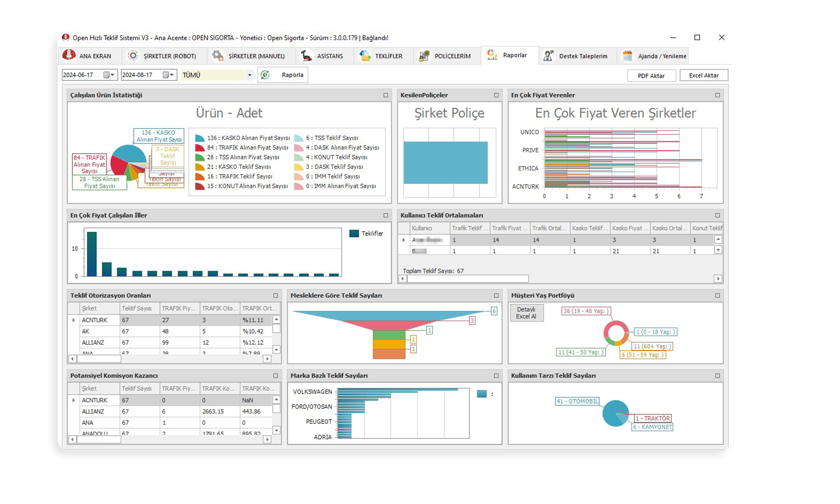840x504 pixels.
Task: Click the TEKLİFLER icon
Action: (365, 56)
